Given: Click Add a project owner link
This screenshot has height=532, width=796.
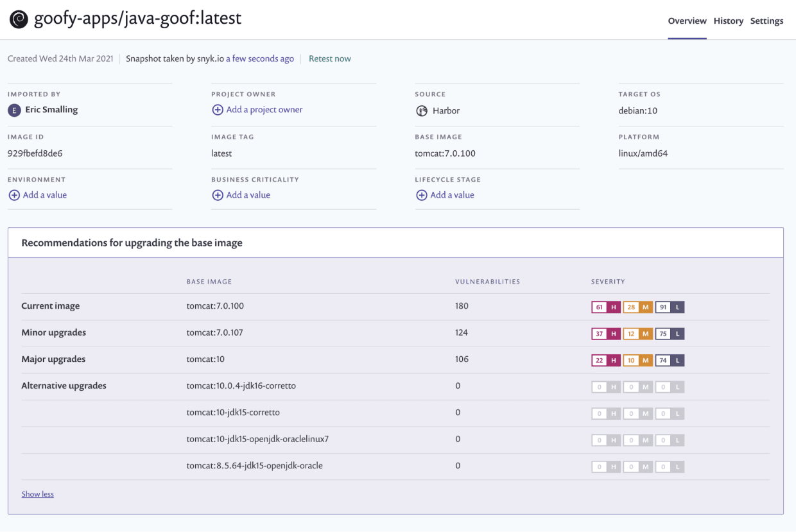Looking at the screenshot, I should point(264,110).
